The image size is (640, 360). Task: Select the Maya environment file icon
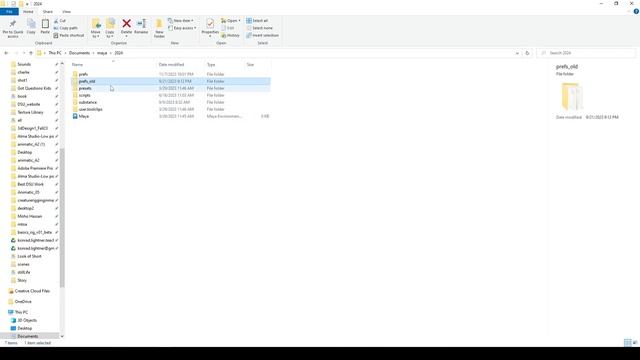75,116
